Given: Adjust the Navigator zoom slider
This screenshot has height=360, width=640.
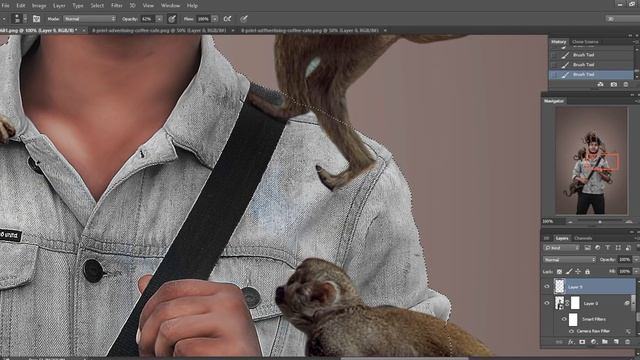Looking at the screenshot, I should tap(599, 222).
